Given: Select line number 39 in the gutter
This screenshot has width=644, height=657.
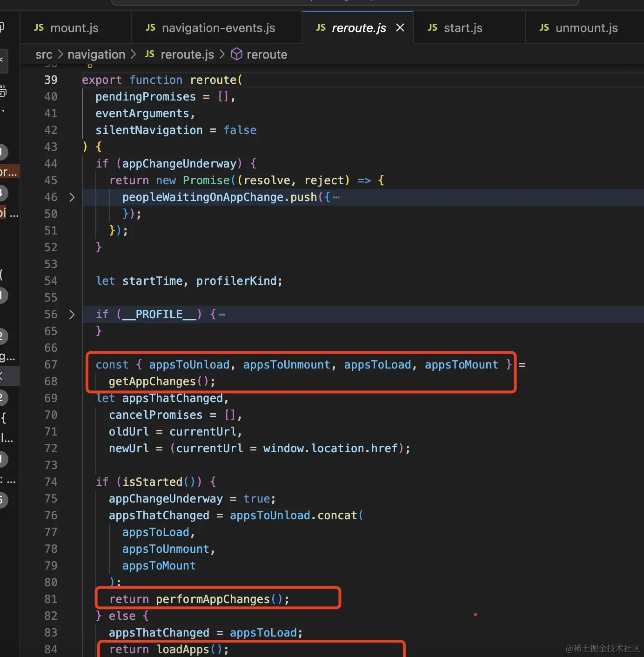Looking at the screenshot, I should point(51,80).
